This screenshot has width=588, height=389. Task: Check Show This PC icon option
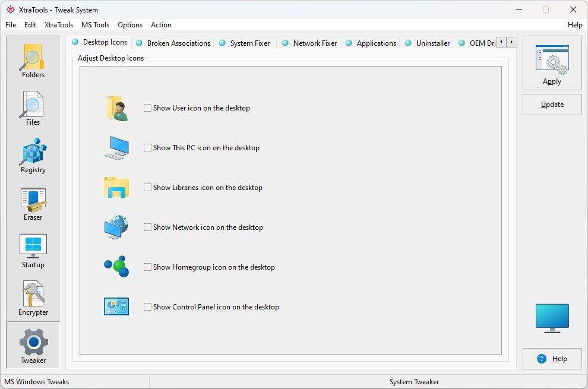click(x=148, y=148)
